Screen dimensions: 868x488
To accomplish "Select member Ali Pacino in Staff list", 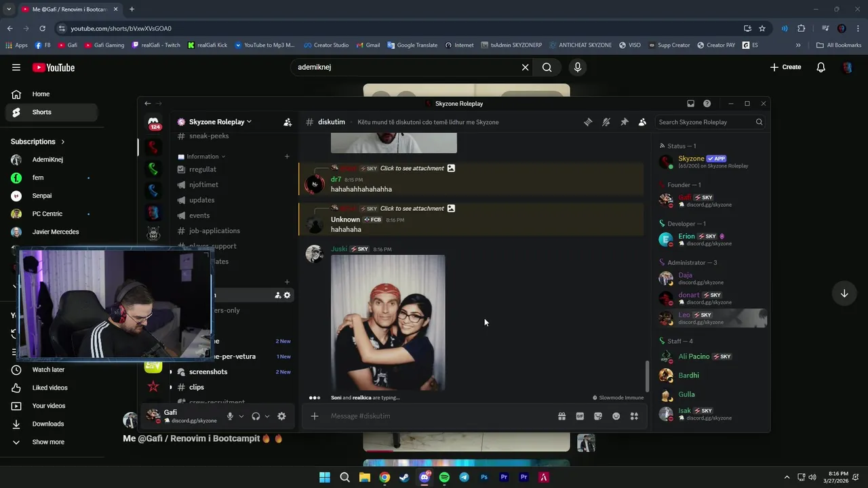I will click(712, 357).
